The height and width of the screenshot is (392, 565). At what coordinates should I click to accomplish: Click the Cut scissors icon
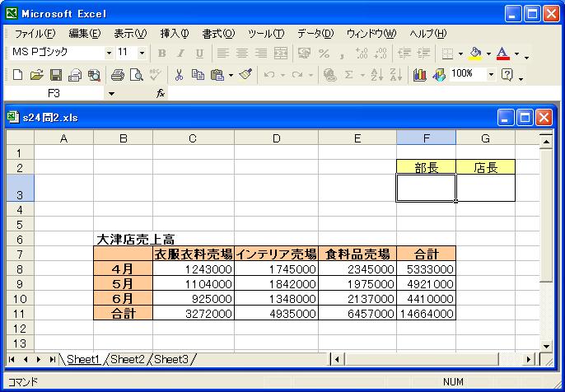tap(179, 75)
